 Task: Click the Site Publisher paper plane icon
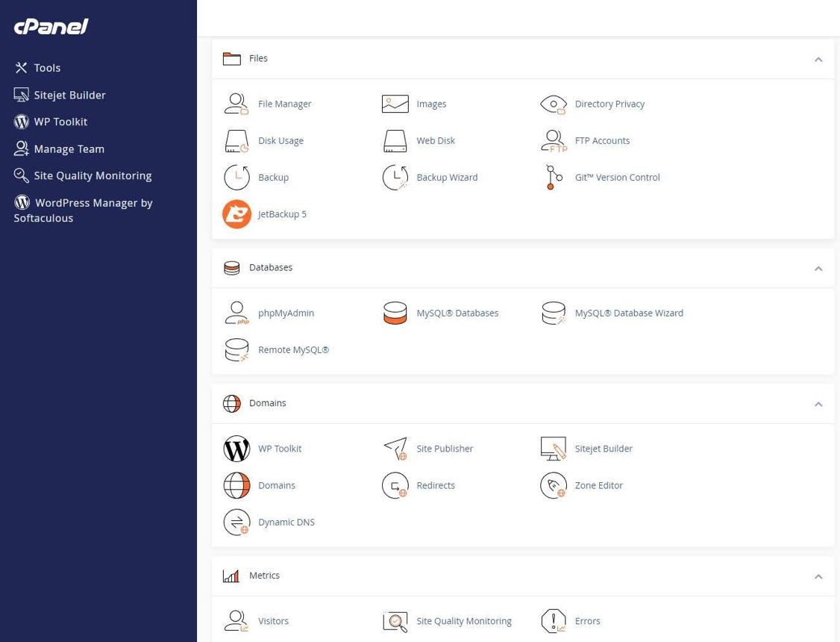tap(395, 449)
